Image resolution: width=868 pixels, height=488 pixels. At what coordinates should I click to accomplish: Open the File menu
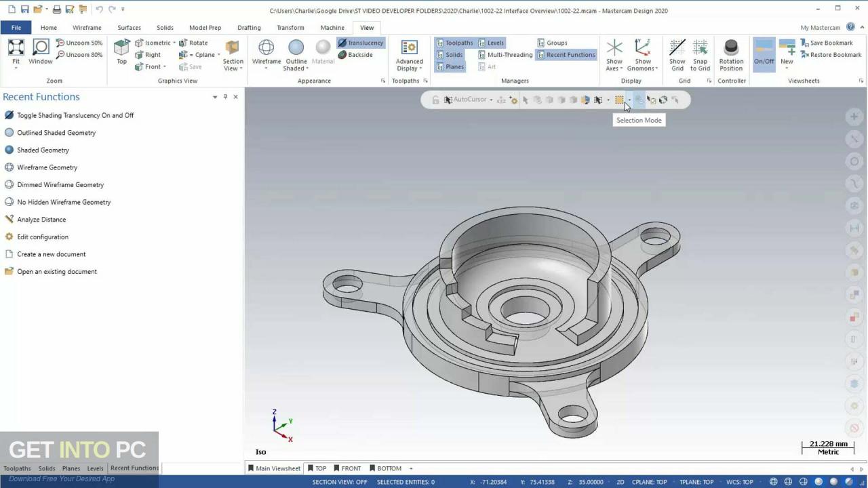click(x=16, y=28)
